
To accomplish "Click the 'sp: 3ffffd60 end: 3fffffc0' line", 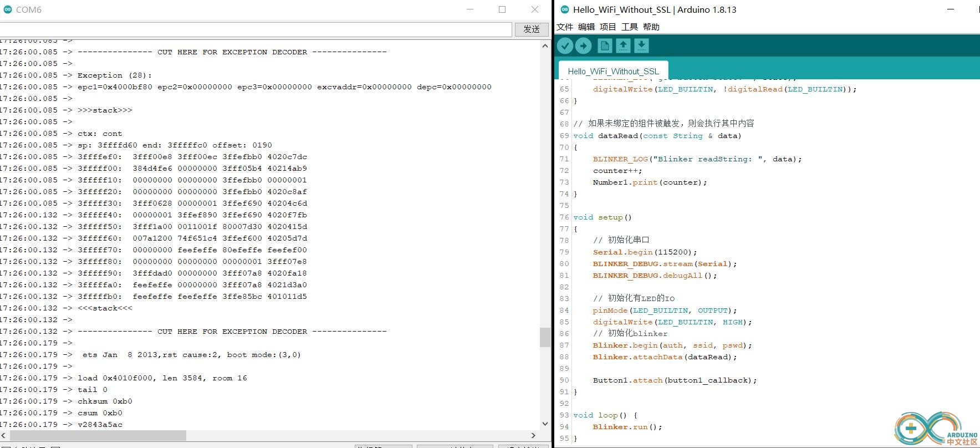I will click(175, 145).
